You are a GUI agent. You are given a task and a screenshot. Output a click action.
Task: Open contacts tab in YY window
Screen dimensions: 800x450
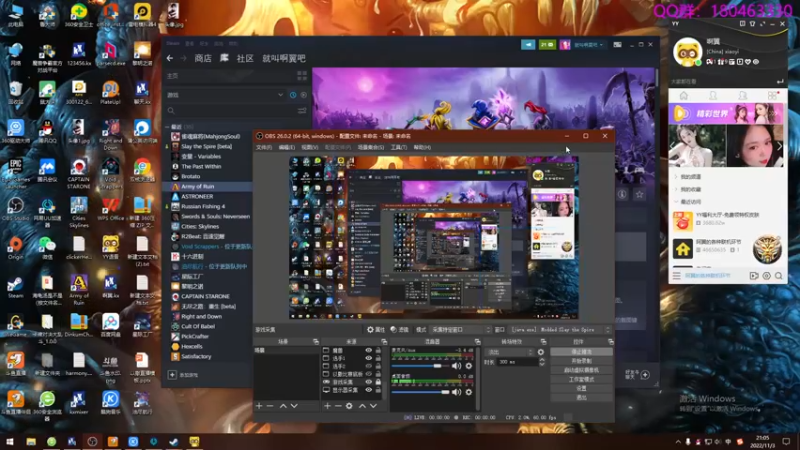click(x=713, y=96)
